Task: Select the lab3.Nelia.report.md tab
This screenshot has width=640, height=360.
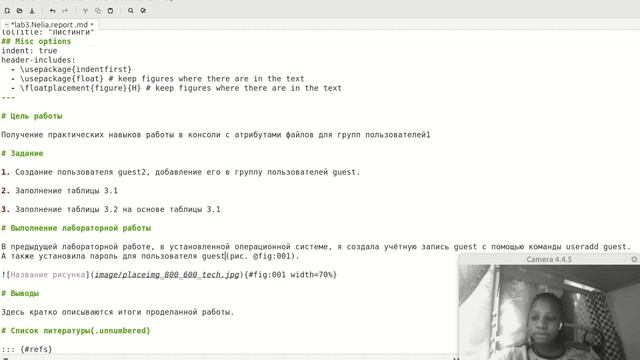Action: point(49,24)
